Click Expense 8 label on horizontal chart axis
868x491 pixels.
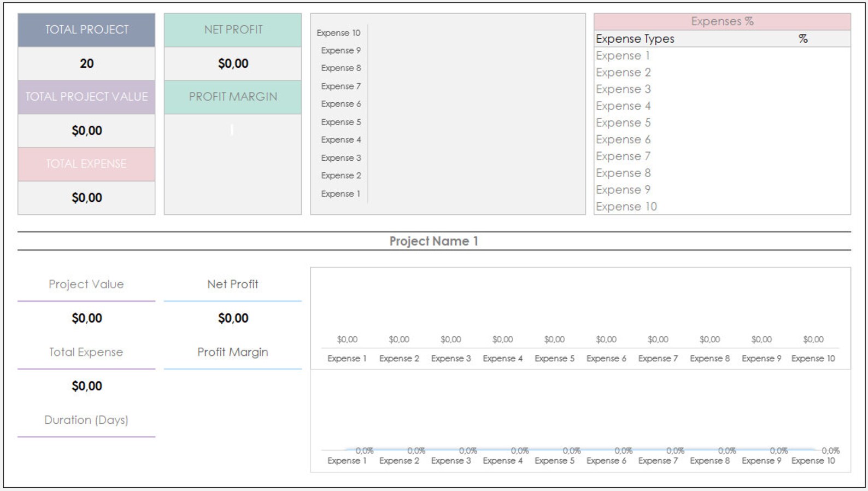point(341,68)
